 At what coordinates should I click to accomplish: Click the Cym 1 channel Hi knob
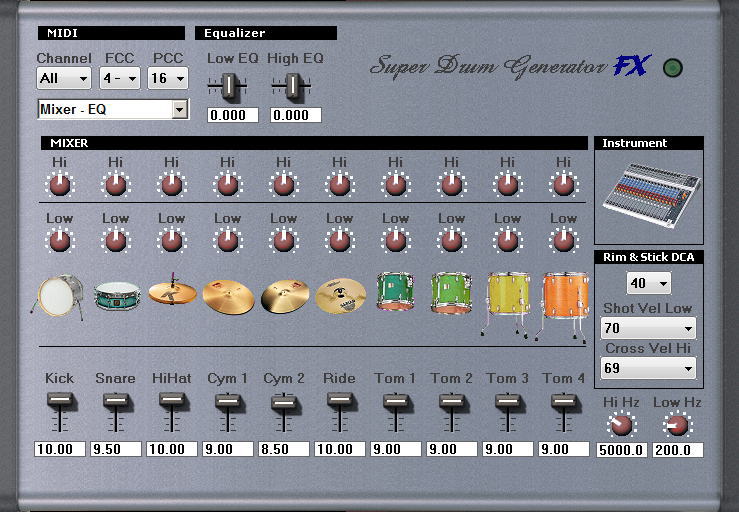click(228, 184)
